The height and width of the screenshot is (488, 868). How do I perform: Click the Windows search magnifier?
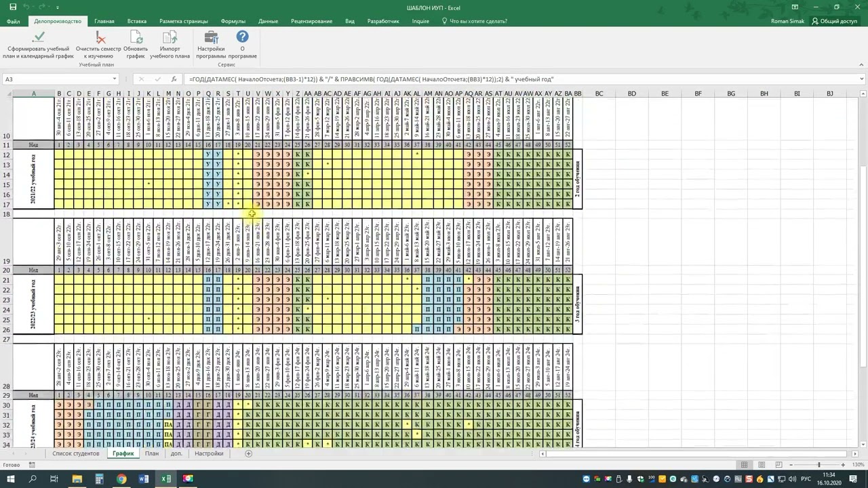[x=33, y=479]
